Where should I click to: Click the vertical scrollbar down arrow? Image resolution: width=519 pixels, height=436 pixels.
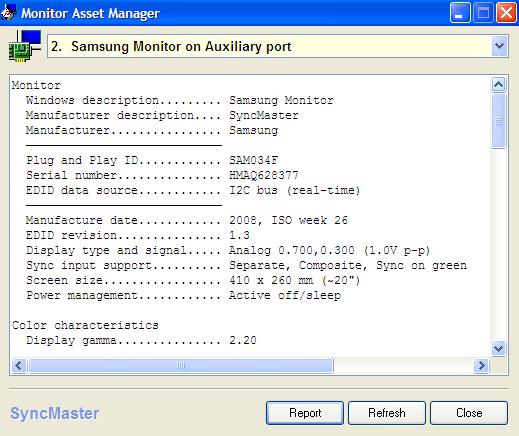pyautogui.click(x=499, y=349)
